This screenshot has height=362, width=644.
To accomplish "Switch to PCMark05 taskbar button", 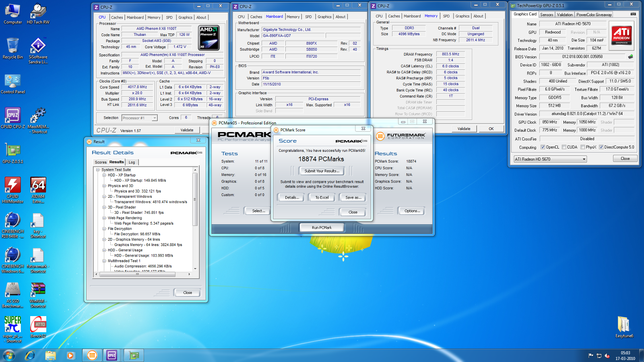I will pos(92,355).
